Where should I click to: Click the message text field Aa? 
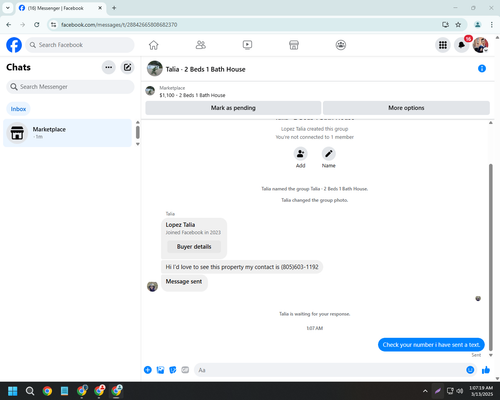[x=328, y=370]
